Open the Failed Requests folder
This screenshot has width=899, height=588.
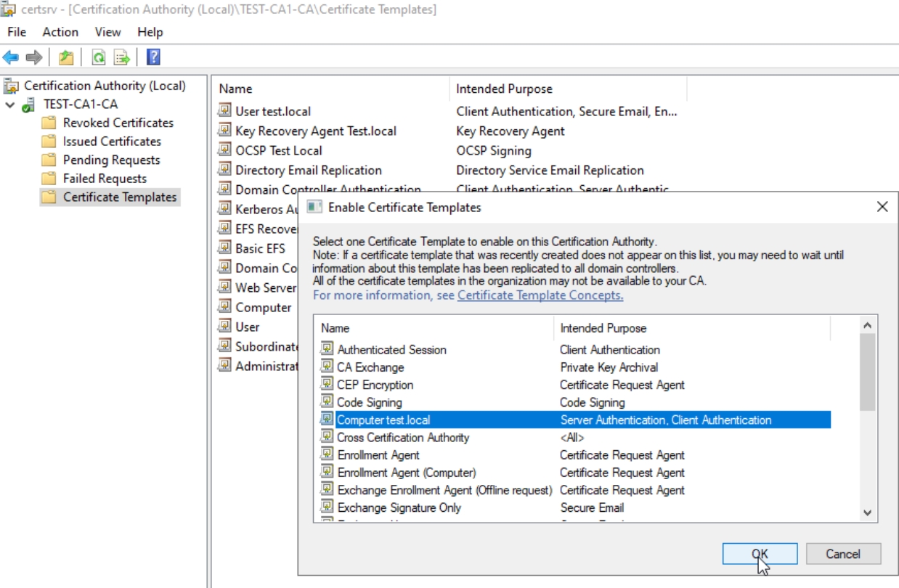(105, 179)
